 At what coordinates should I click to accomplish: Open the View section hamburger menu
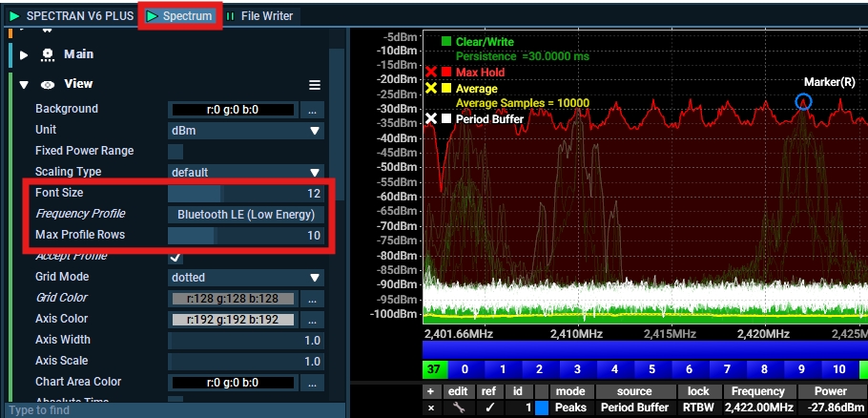click(314, 85)
